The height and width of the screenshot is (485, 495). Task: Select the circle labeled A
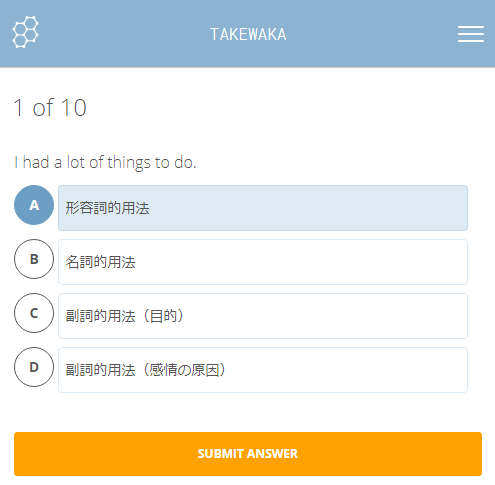pos(34,205)
